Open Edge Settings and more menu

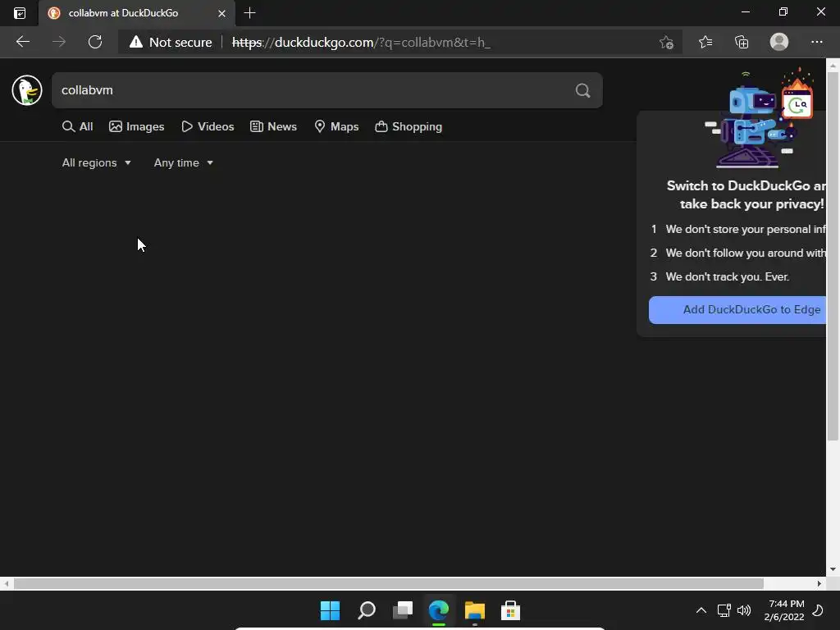pyautogui.click(x=816, y=42)
